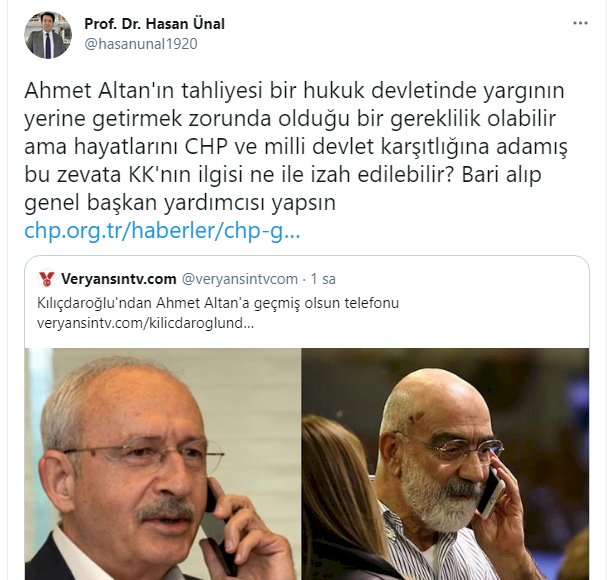Click the quoted headline about Kılıçdaroğlu's phone call

click(218, 303)
